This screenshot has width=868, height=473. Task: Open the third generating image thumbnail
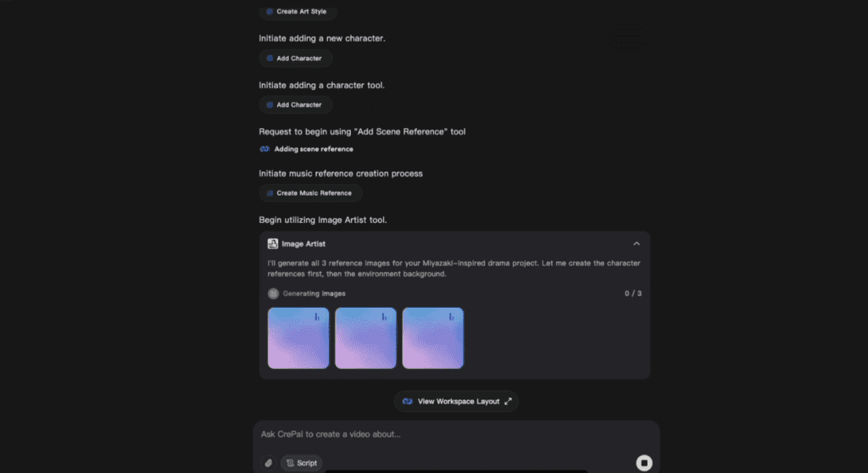coord(432,338)
